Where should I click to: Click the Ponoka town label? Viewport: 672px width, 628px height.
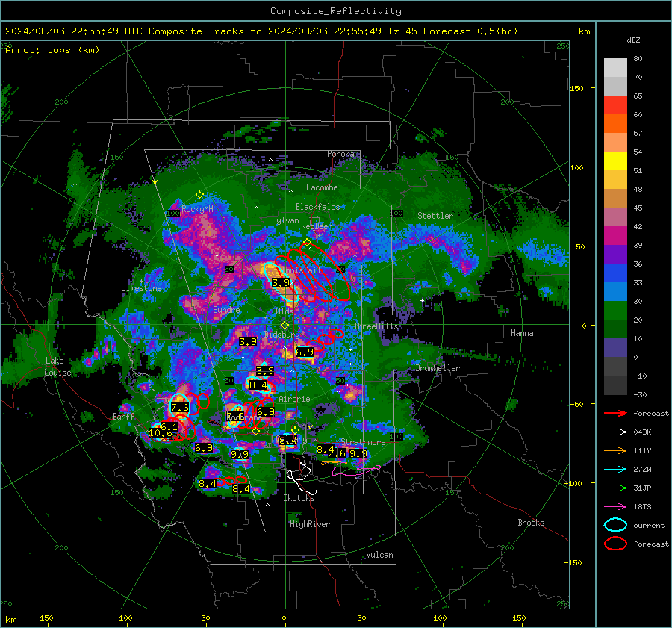coord(340,154)
